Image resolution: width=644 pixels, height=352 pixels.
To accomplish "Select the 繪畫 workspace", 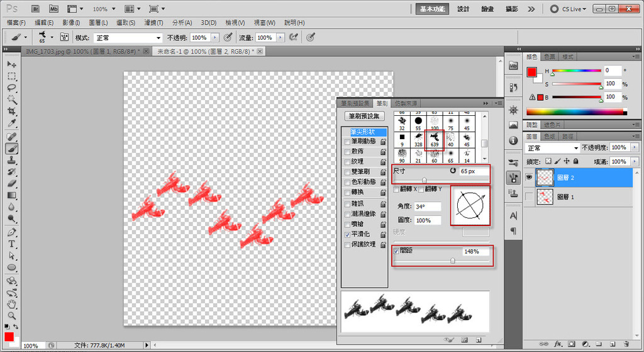I will (487, 9).
